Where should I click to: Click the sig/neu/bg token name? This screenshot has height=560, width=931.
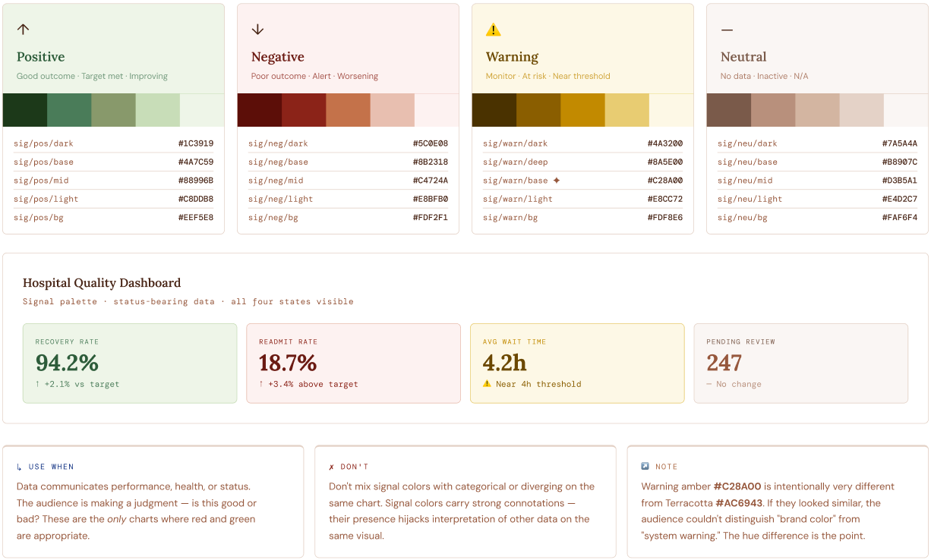(743, 217)
